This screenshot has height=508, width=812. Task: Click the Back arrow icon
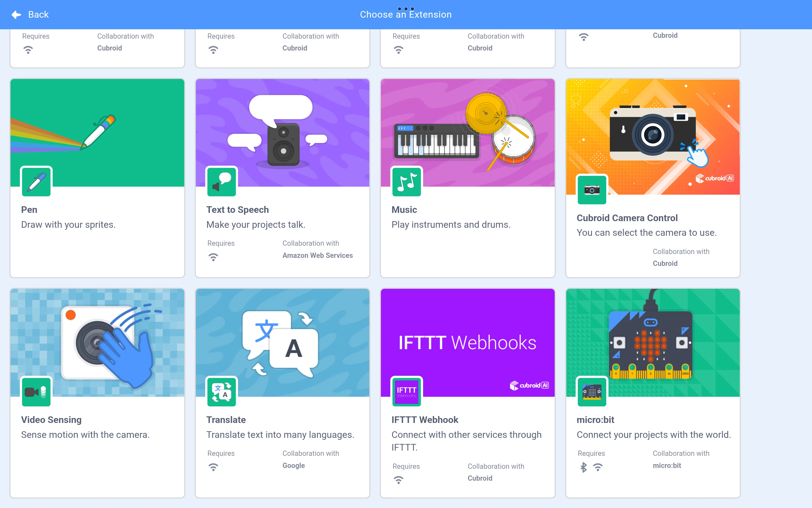(x=16, y=14)
